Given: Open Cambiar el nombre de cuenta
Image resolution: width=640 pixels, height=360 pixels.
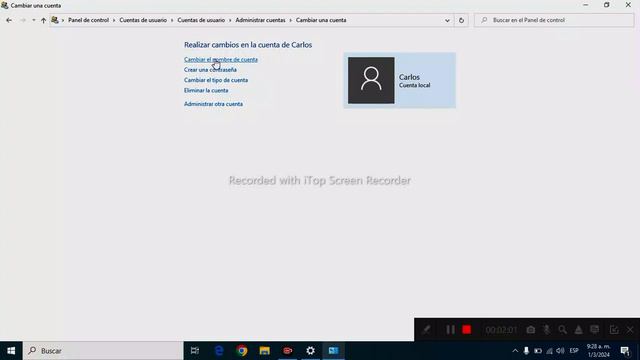Looking at the screenshot, I should 220,60.
